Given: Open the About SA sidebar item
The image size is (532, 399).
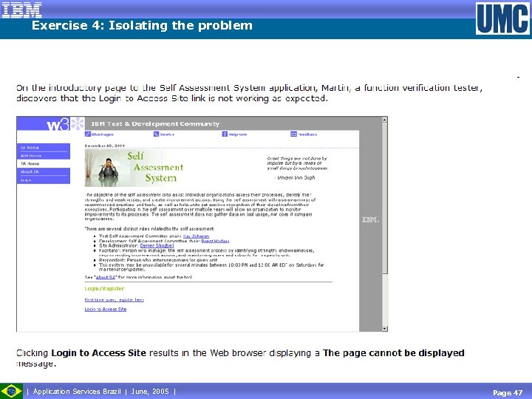Looking at the screenshot, I should [44, 171].
